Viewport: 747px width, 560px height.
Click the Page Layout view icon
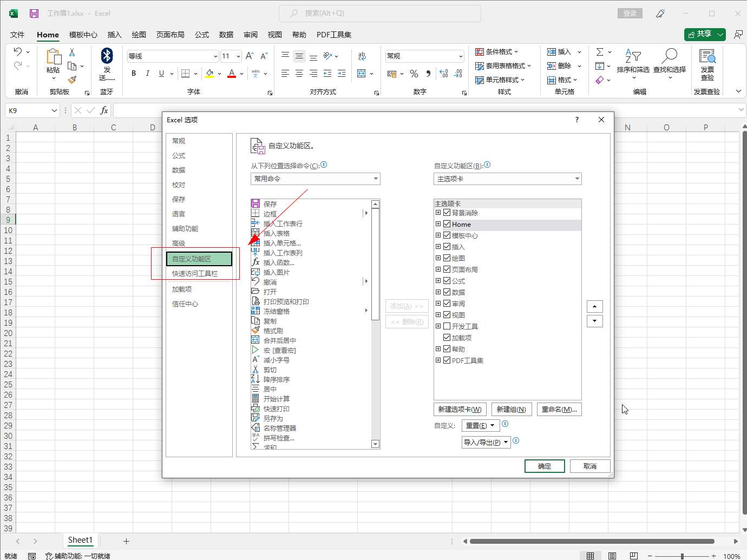coord(612,556)
